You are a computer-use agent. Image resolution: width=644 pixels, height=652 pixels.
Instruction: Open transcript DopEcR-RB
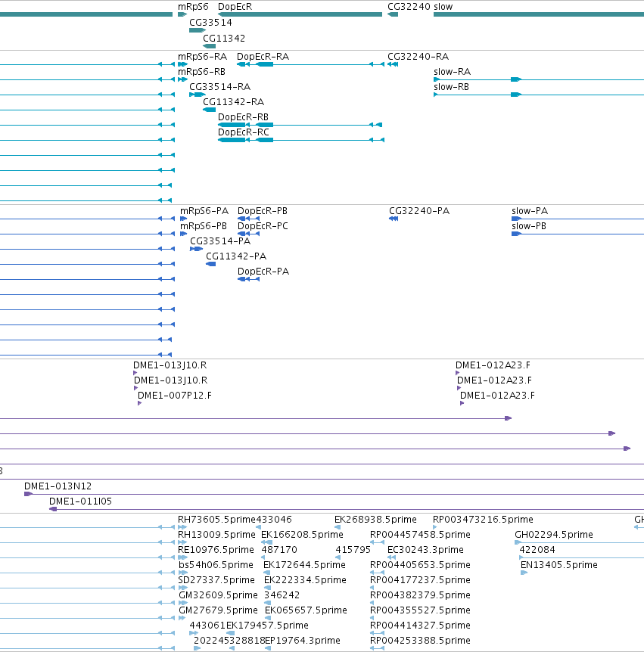pyautogui.click(x=244, y=117)
